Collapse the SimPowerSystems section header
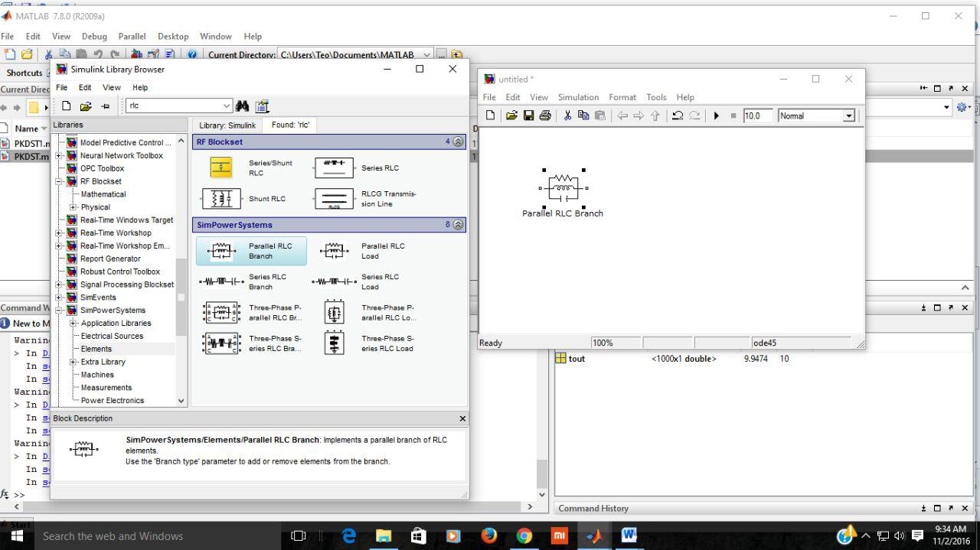Screen dimensions: 980x550 click(457, 225)
